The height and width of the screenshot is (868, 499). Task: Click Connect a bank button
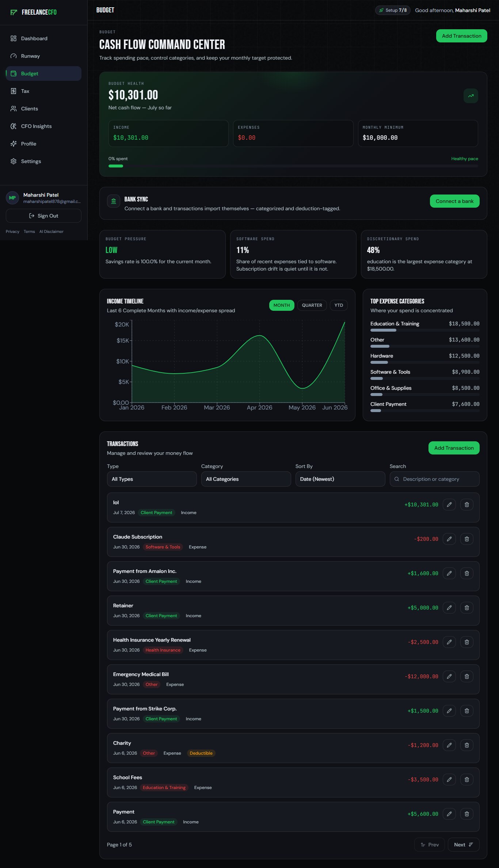[454, 201]
